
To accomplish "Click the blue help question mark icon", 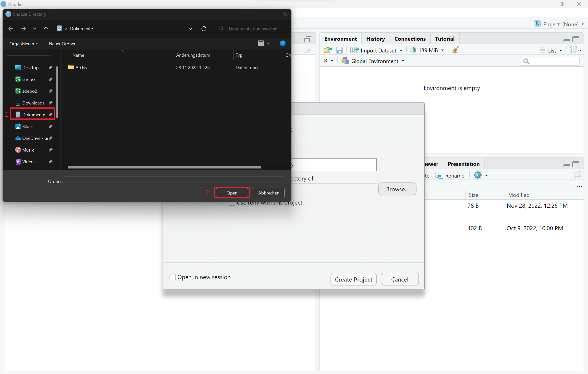I will [x=282, y=43].
